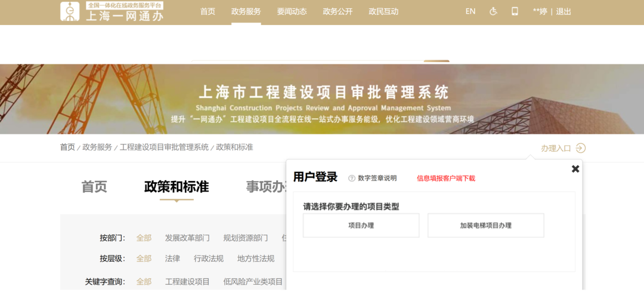This screenshot has width=644, height=292.
Task: Filter by 发展改革部门 department
Action: point(187,238)
